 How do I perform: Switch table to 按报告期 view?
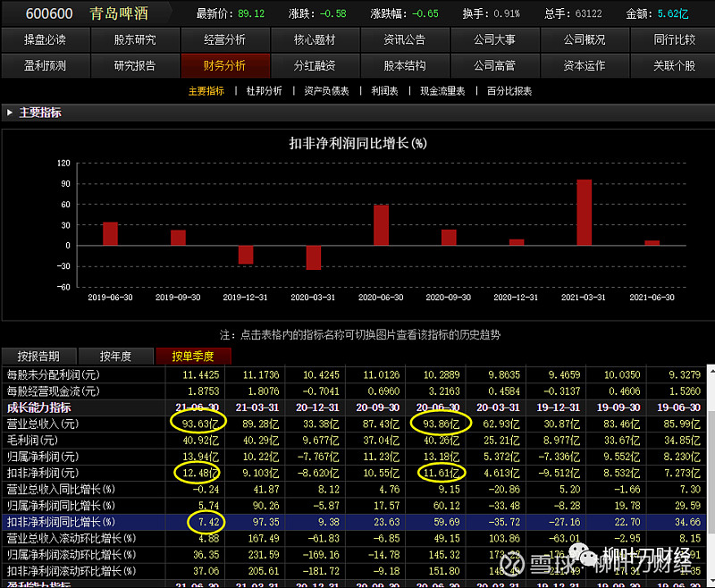[x=39, y=356]
